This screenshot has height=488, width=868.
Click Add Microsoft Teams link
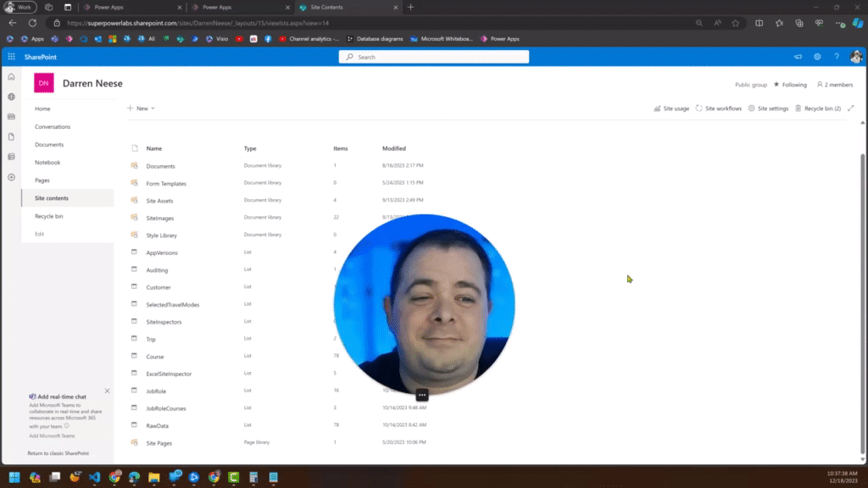pyautogui.click(x=52, y=436)
